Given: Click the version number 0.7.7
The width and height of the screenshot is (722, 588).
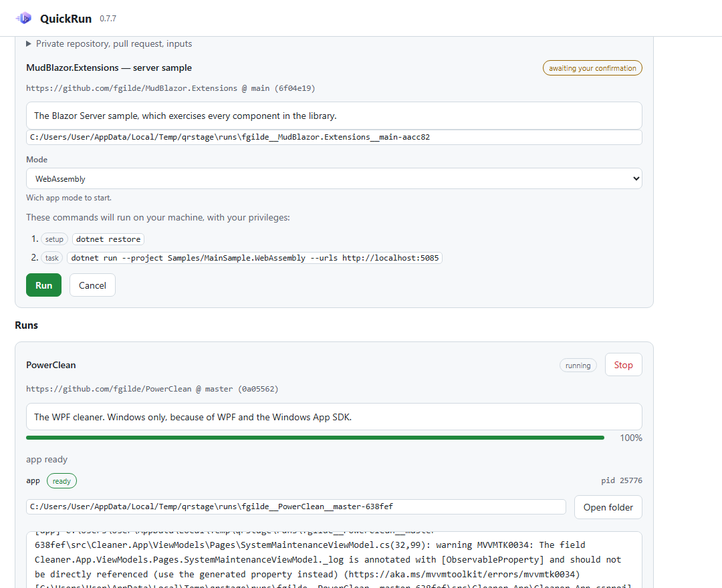Looking at the screenshot, I should click(x=108, y=19).
